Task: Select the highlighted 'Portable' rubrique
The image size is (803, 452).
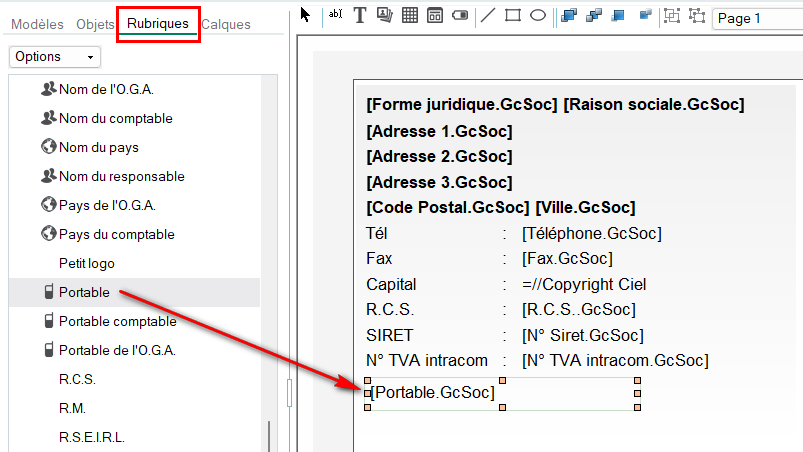Action: click(135, 292)
